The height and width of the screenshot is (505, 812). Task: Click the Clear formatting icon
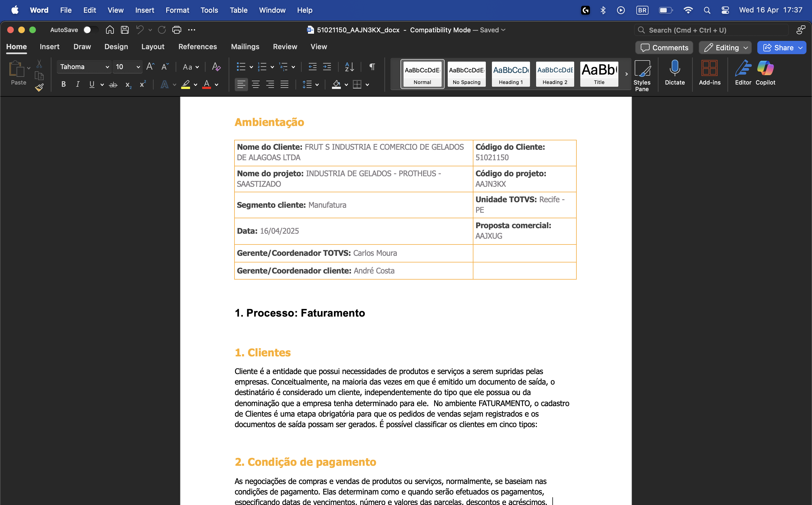click(216, 67)
